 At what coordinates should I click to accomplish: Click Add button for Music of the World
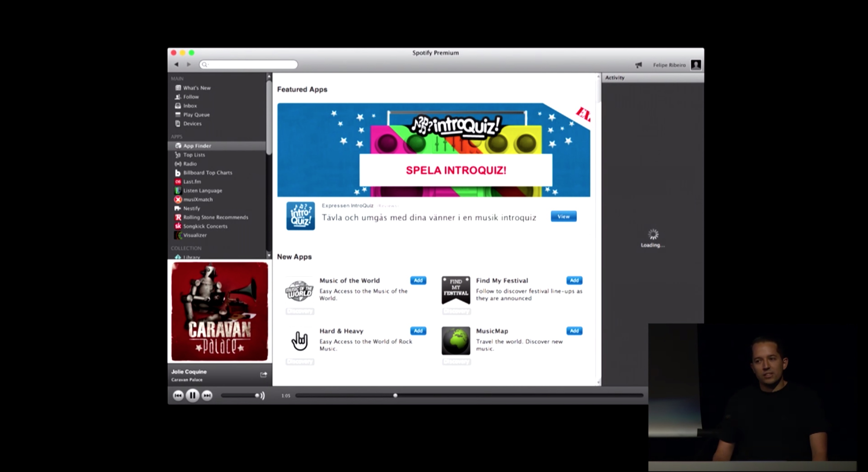[x=419, y=280]
